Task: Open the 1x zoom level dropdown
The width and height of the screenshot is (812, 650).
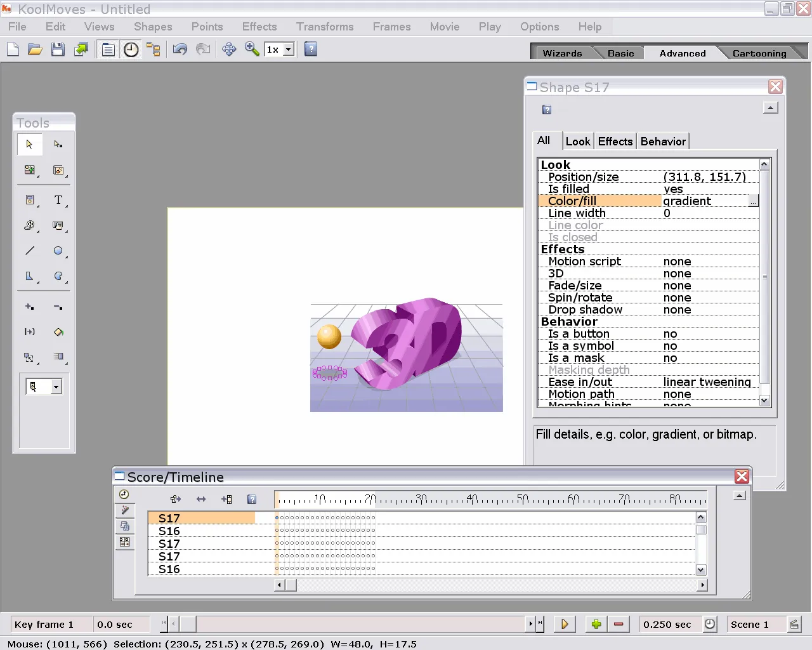Action: point(289,49)
